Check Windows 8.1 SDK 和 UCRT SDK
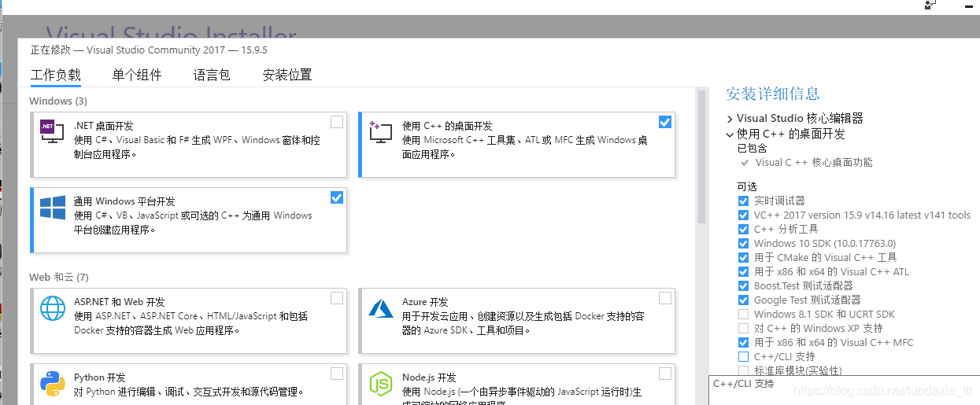Screen dimensions: 980x405 pyautogui.click(x=743, y=315)
